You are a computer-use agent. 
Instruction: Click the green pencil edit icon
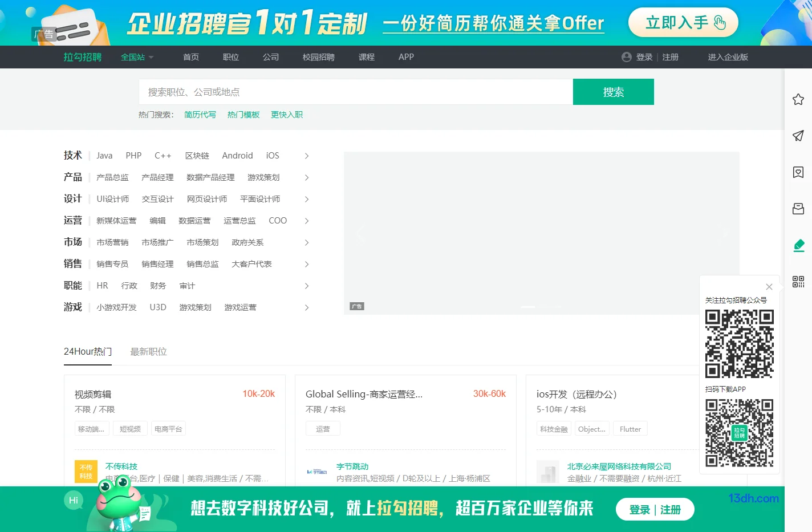click(798, 245)
